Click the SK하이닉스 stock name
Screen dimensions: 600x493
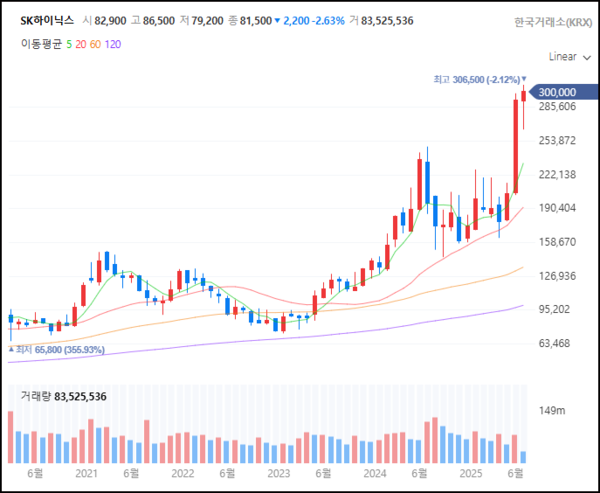click(47, 20)
